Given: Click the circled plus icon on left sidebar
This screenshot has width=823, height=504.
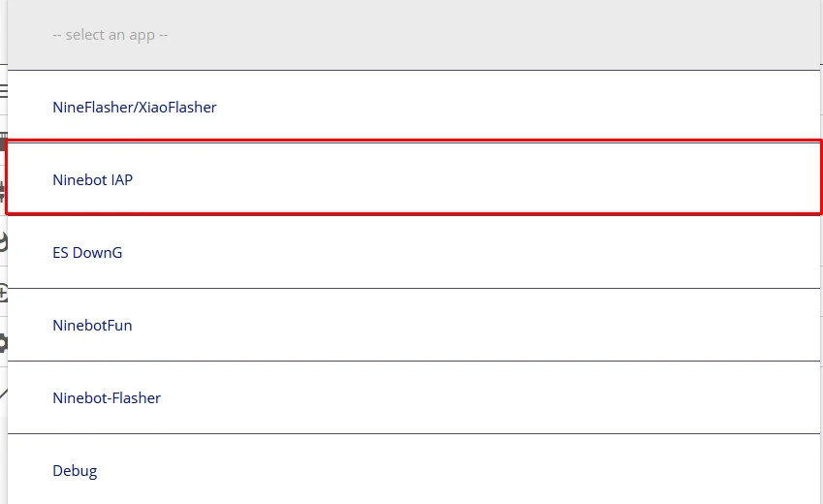Looking at the screenshot, I should 4,292.
